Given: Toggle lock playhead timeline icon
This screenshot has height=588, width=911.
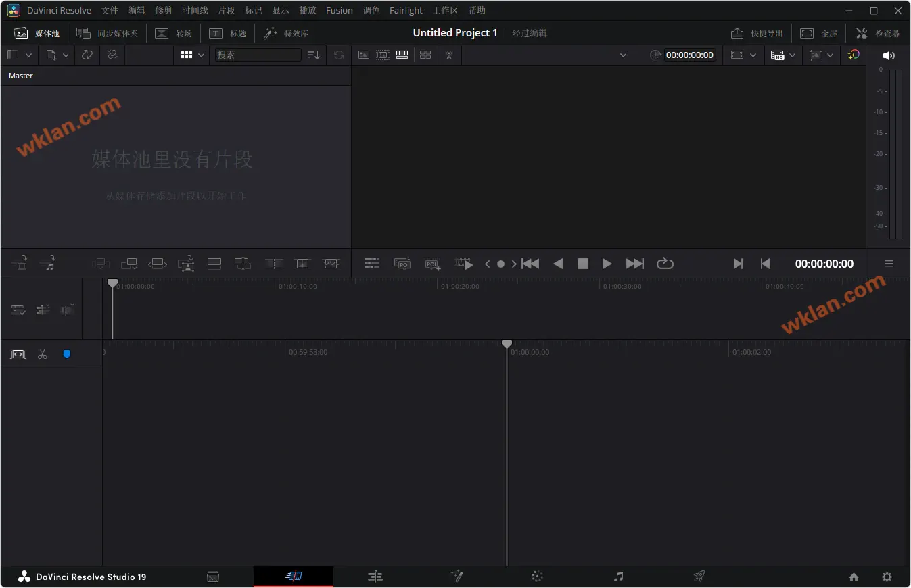Looking at the screenshot, I should pos(43,310).
